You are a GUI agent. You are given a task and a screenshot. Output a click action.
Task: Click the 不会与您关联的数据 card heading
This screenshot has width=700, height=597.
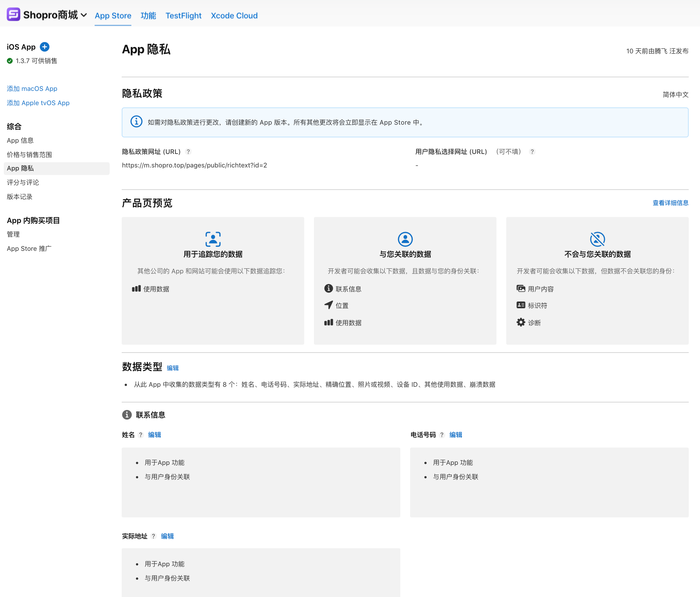[x=597, y=254]
